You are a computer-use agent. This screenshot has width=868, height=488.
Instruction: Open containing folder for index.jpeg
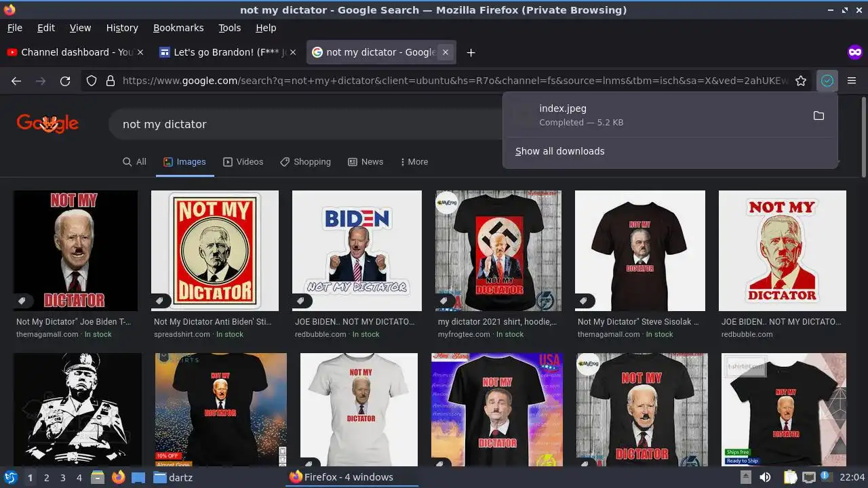[818, 116]
